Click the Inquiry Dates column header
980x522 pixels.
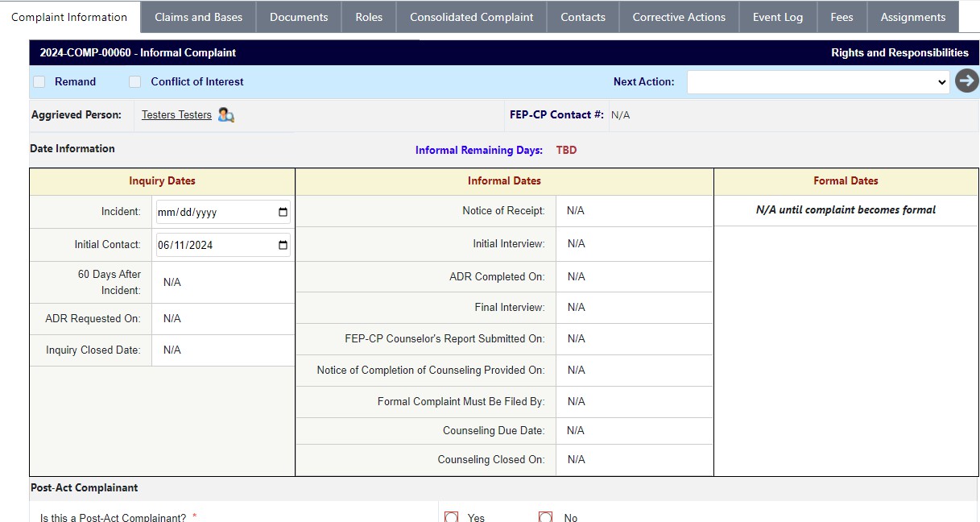pyautogui.click(x=162, y=181)
